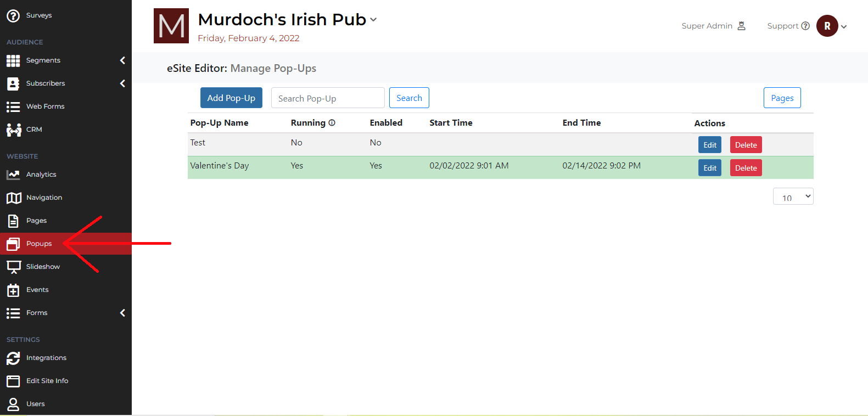This screenshot has width=868, height=416.
Task: Open the rows-per-page dropdown showing 10
Action: pos(793,196)
